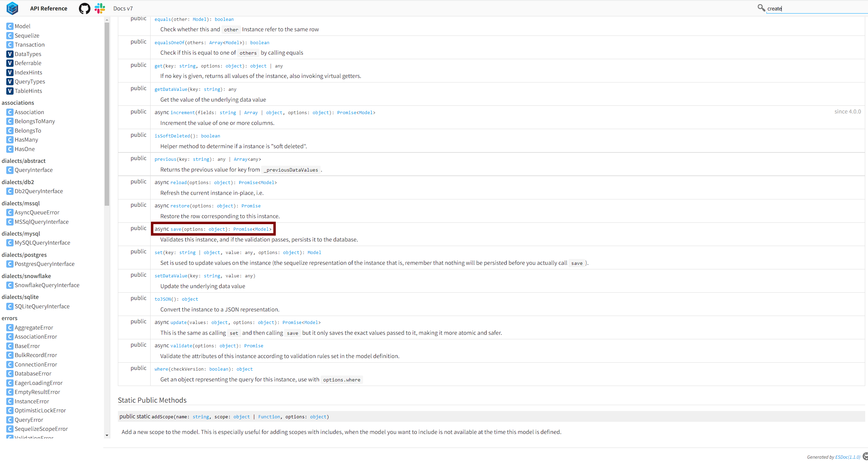Open the BaseError class page
Viewport: 868px width, 466px height.
pyautogui.click(x=27, y=346)
